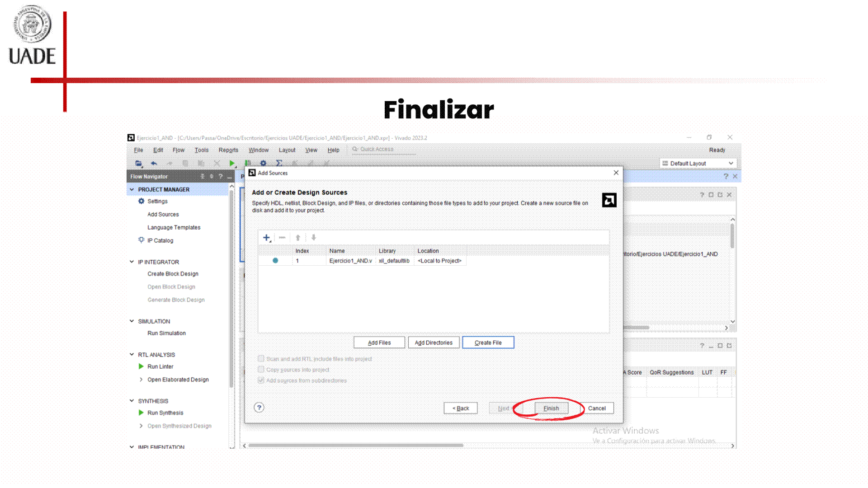Collapse the PROJECT MANAGER section
Image resolution: width=868 pixels, height=488 pixels.
132,190
